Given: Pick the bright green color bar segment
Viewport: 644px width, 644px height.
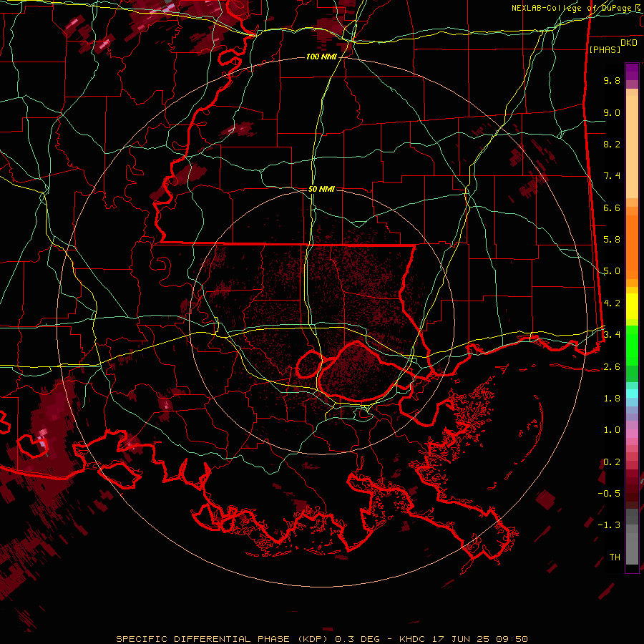Looking at the screenshot, I should (x=632, y=345).
